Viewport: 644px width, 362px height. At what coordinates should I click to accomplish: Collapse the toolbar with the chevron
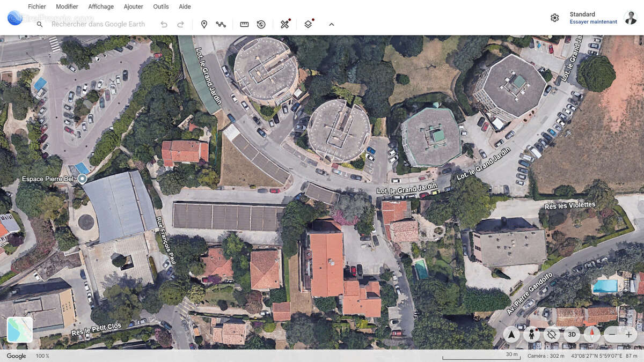tap(332, 24)
